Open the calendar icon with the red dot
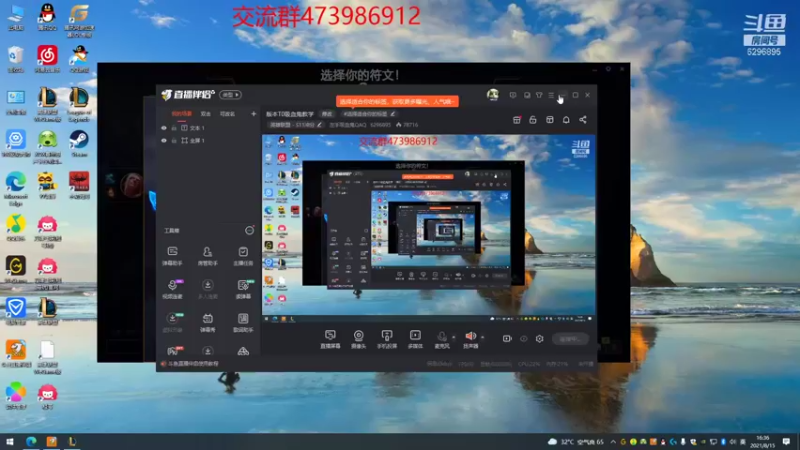This screenshot has width=800, height=450. (x=516, y=119)
